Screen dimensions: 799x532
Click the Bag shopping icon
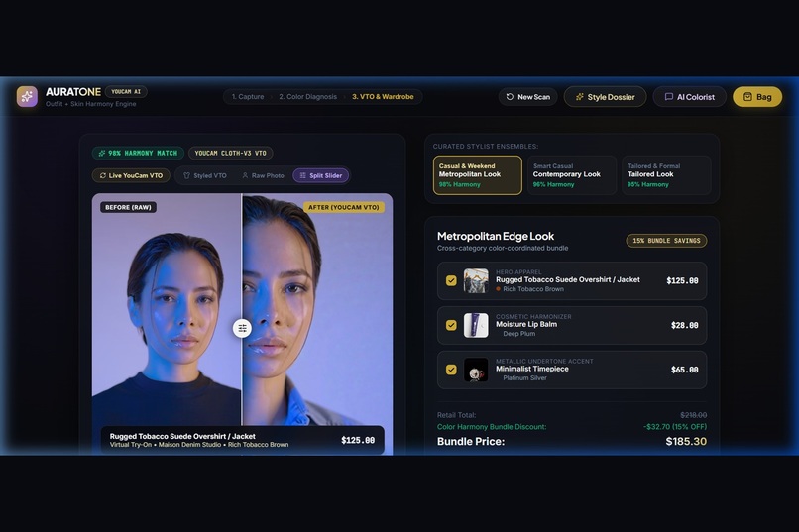click(747, 97)
